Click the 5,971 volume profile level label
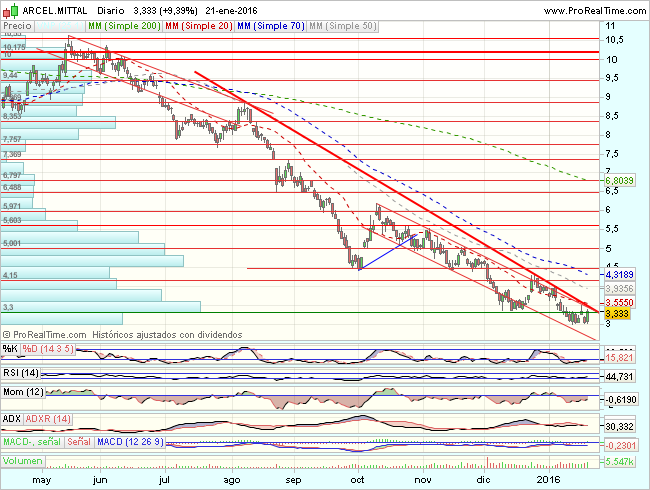The image size is (650, 490). pos(12,206)
